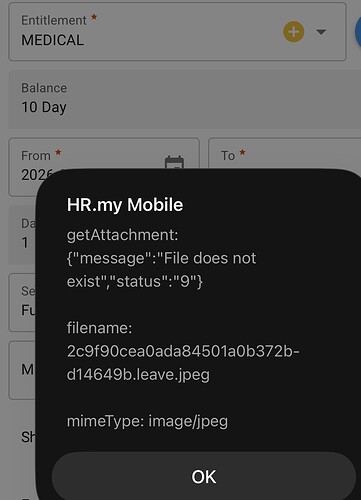The height and width of the screenshot is (500, 361).
Task: Tap the d14649b.leave.jpeg text
Action: (138, 375)
